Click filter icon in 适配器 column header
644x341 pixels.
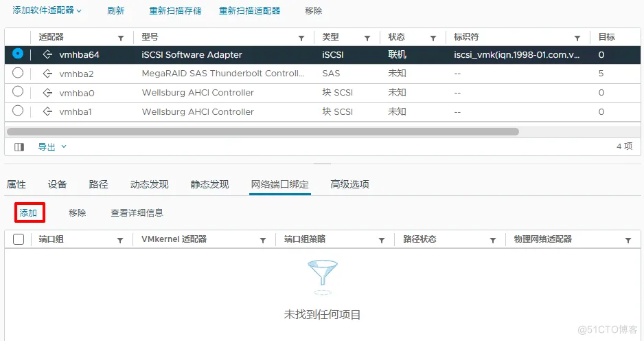pos(122,38)
